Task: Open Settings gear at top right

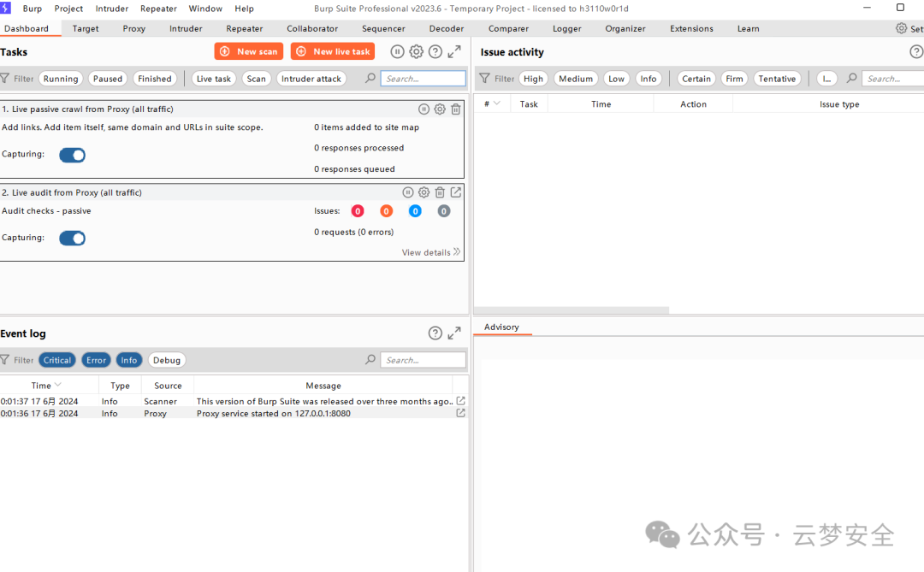Action: tap(901, 28)
